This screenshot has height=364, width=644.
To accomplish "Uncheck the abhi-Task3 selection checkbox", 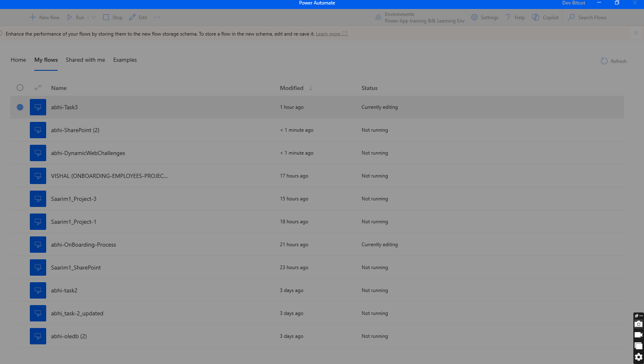I will pos(20,107).
